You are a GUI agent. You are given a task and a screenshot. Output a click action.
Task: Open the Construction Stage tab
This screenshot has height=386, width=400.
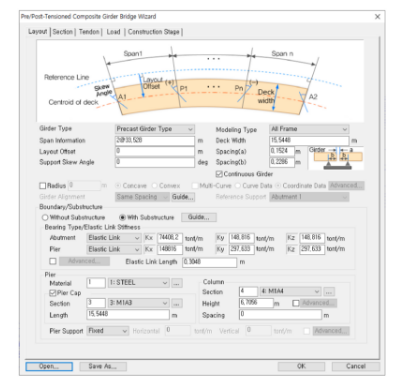pyautogui.click(x=154, y=32)
